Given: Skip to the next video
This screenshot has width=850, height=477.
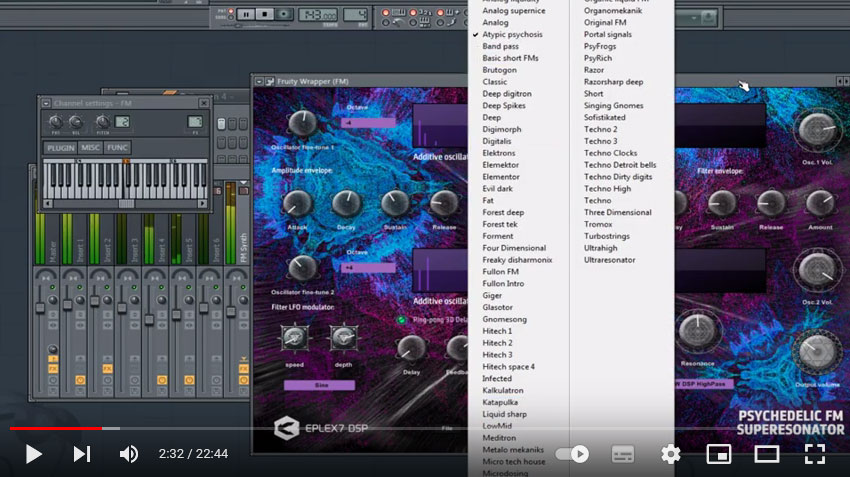Looking at the screenshot, I should 82,454.
